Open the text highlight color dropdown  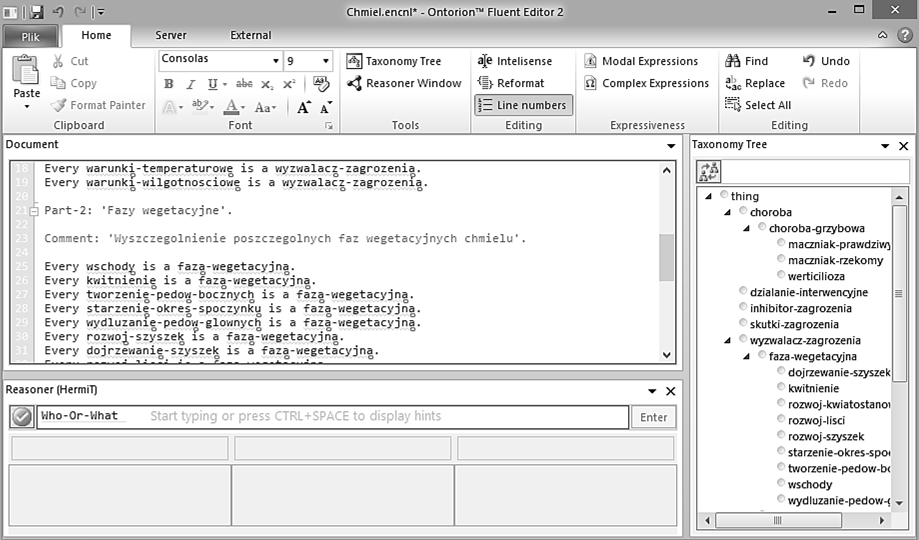coord(211,107)
